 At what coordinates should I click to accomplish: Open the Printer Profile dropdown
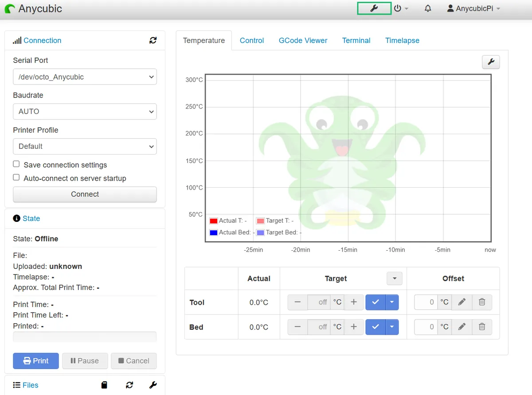(85, 146)
